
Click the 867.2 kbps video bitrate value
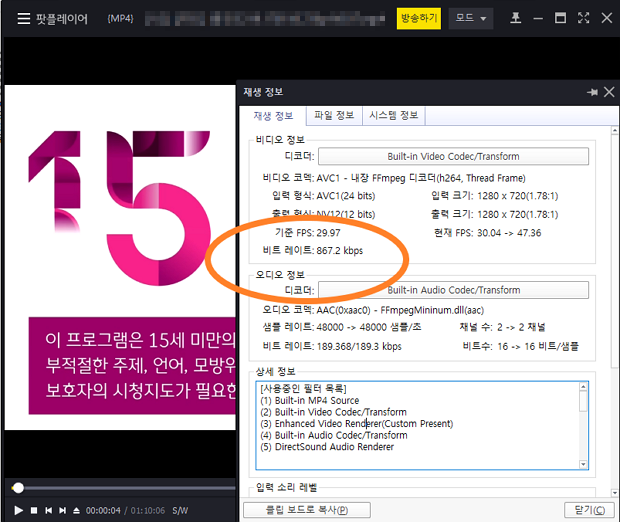(340, 251)
